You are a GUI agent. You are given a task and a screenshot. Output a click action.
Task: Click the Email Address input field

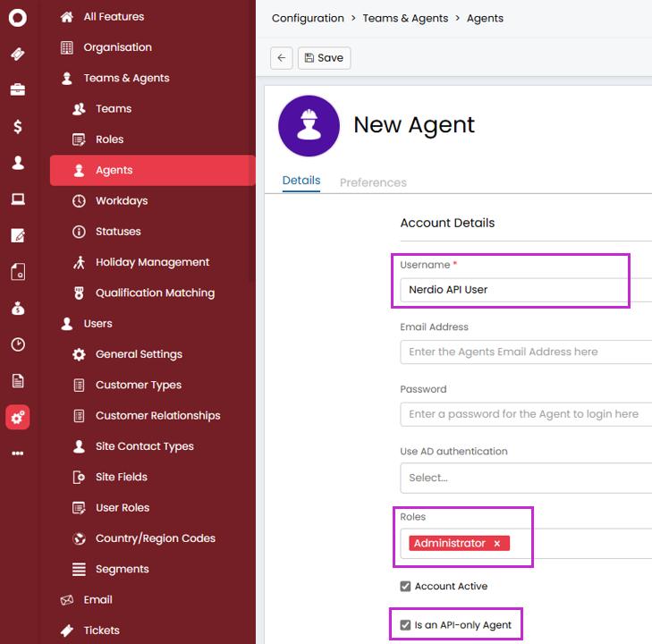click(x=526, y=352)
